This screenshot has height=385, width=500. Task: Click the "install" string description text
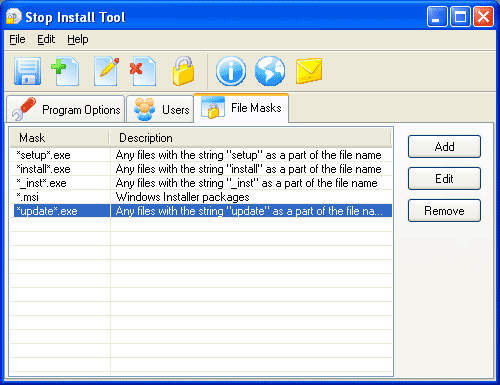pyautogui.click(x=248, y=169)
